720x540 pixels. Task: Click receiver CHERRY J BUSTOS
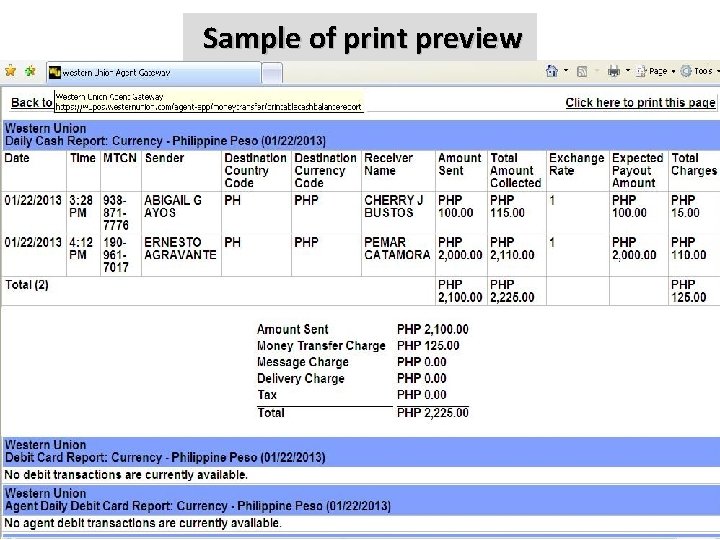(394, 206)
